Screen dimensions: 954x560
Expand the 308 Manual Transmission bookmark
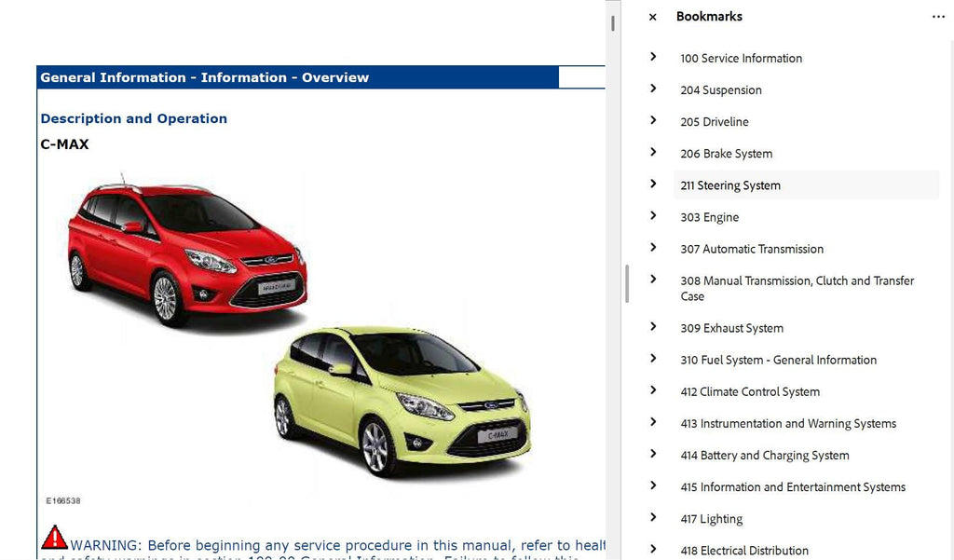(x=653, y=279)
